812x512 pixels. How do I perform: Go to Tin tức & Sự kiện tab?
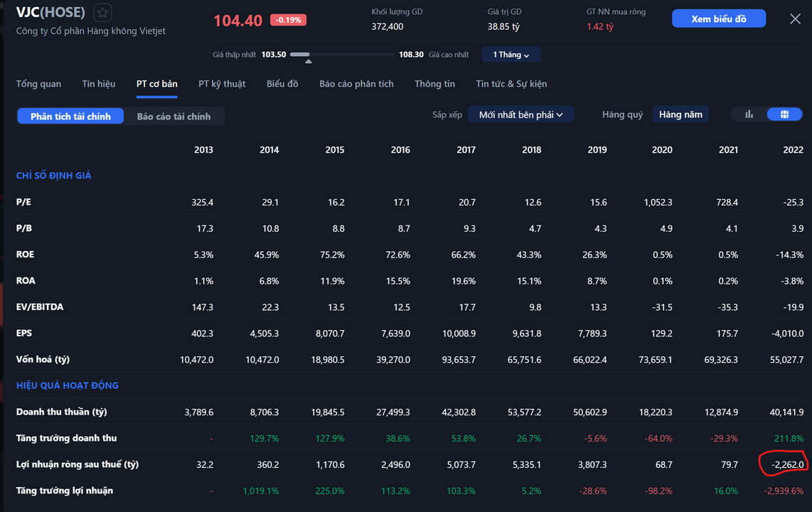[x=511, y=84]
